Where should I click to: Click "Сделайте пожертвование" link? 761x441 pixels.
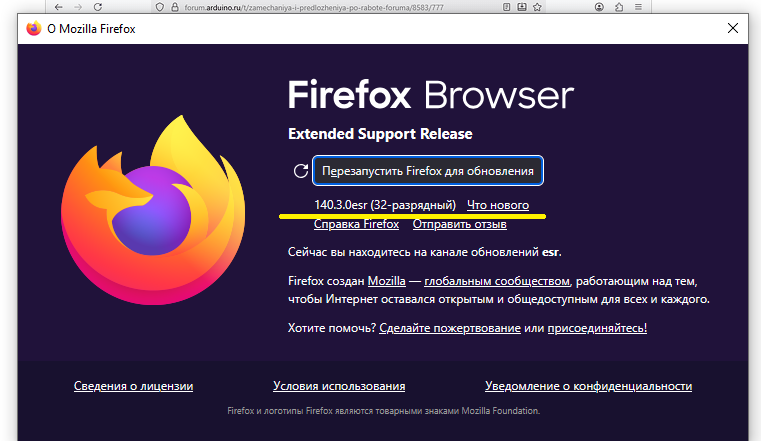coord(450,328)
